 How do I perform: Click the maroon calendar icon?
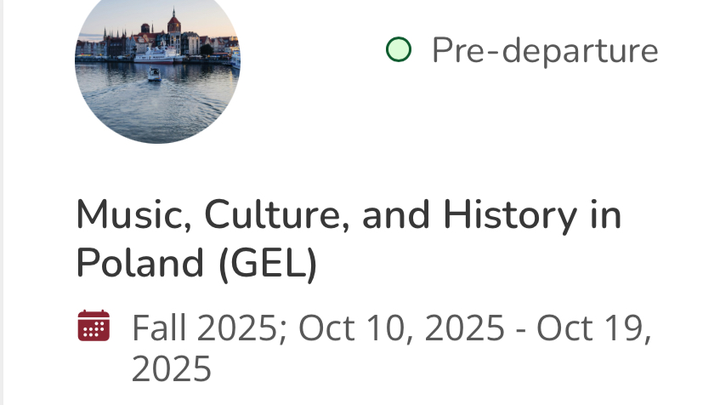[x=93, y=326]
